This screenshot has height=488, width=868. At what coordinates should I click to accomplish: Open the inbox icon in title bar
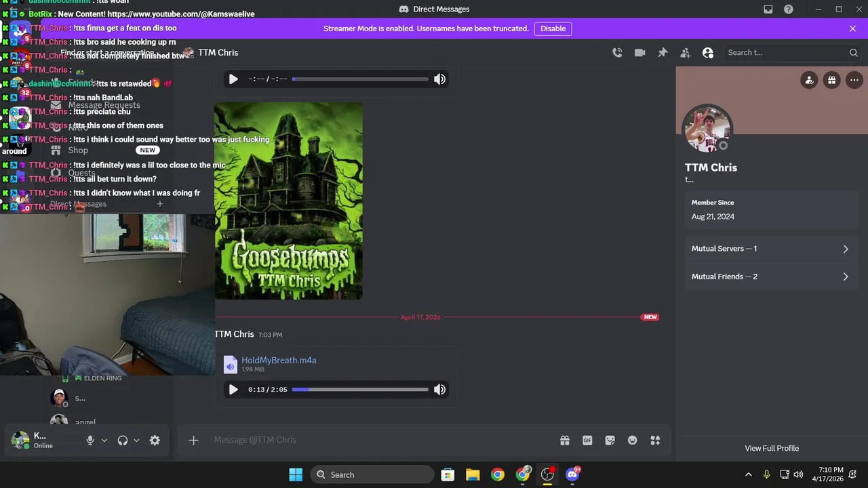[768, 9]
